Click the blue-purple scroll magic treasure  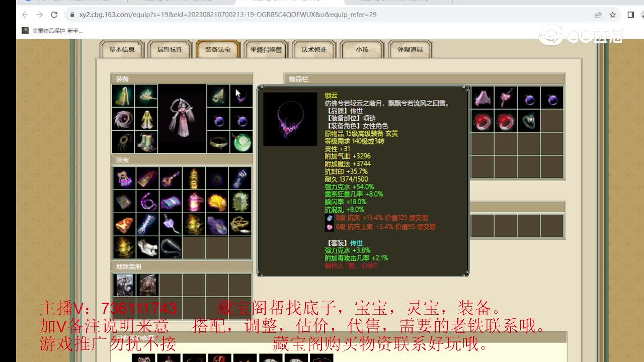pyautogui.click(x=171, y=201)
